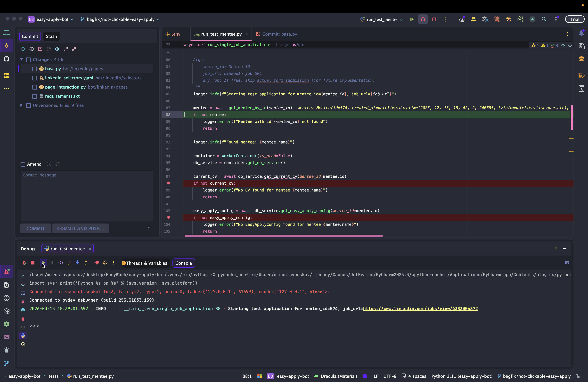Enable the Amend checkbox
588x382 pixels.
click(23, 164)
